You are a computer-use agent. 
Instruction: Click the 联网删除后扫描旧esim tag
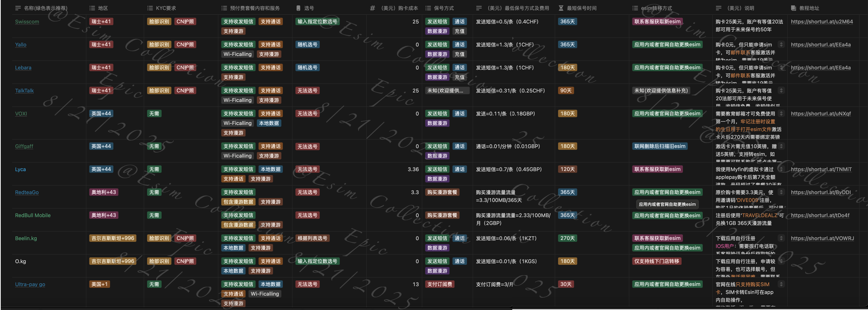point(660,146)
